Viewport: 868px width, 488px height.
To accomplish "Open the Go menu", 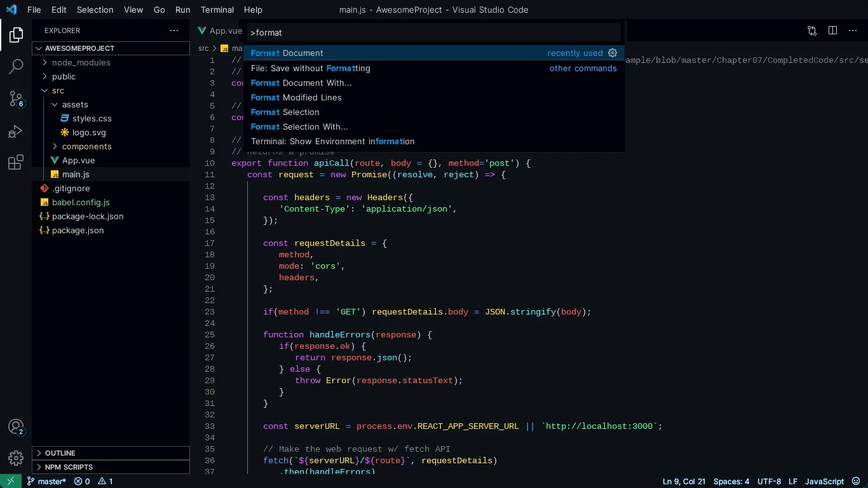I will pos(159,10).
